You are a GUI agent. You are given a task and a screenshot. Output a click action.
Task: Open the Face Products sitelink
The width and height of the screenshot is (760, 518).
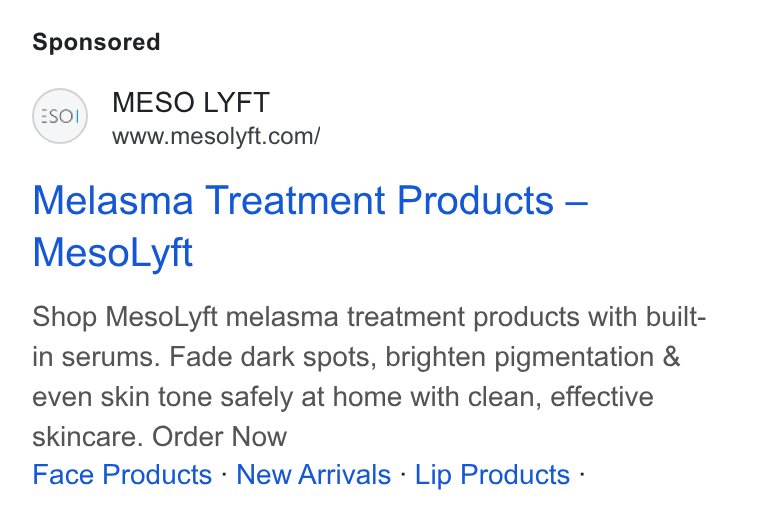pyautogui.click(x=122, y=474)
